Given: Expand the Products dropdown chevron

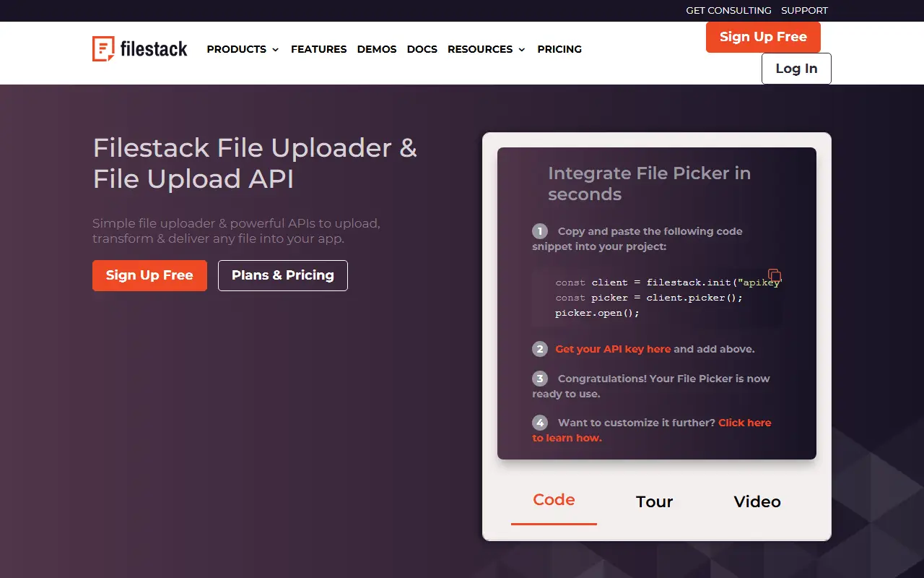Looking at the screenshot, I should 275,50.
